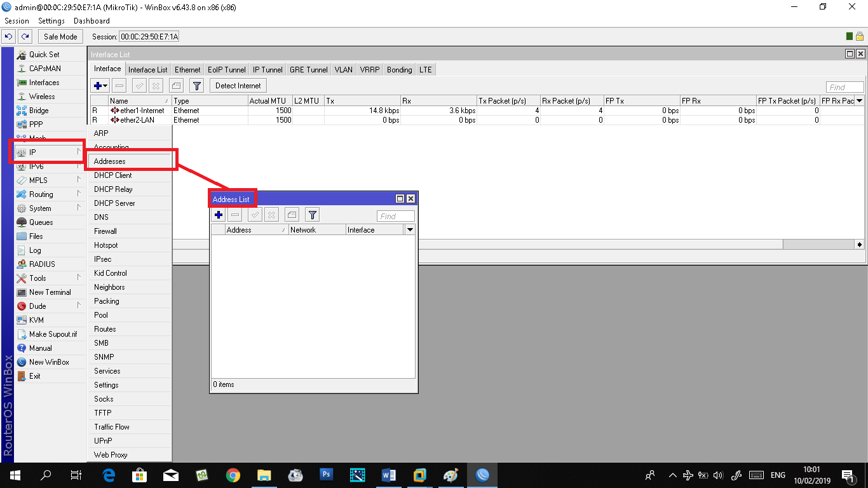Open Interfaces in sidebar

50,83
